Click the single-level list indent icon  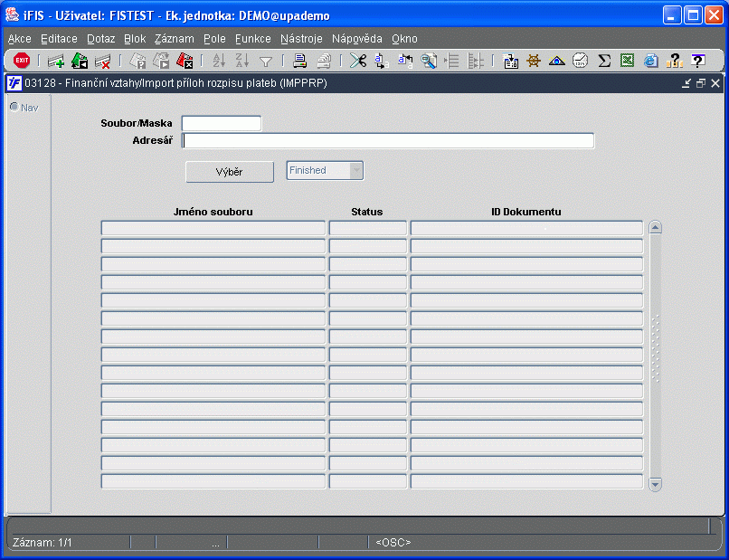coord(451,61)
